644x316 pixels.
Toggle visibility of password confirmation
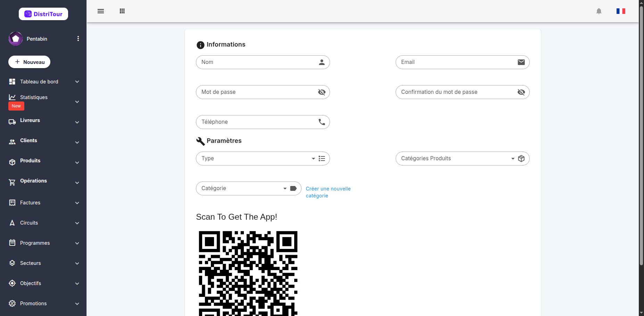point(521,92)
